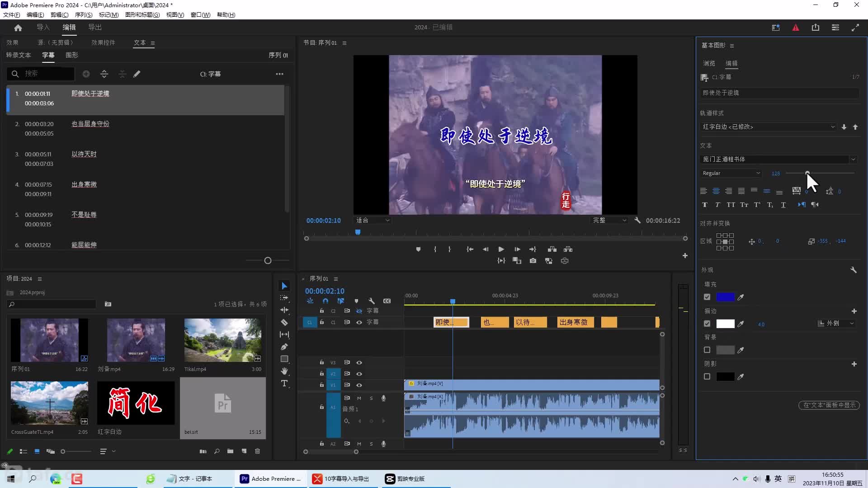
Task: Click the caption edit pencil icon
Action: click(137, 74)
